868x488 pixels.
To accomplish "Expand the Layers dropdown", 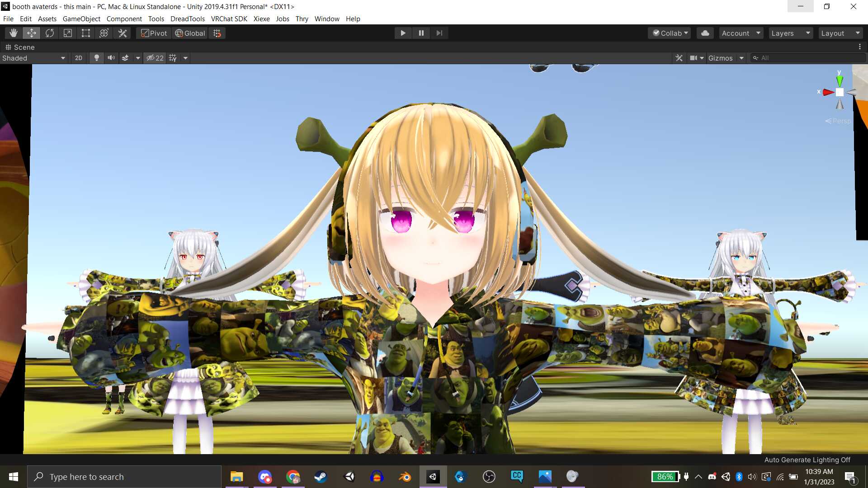I will (x=790, y=33).
